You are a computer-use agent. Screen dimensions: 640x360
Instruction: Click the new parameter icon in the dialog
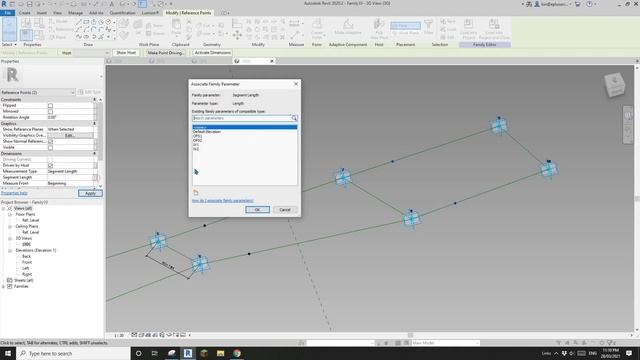196,192
